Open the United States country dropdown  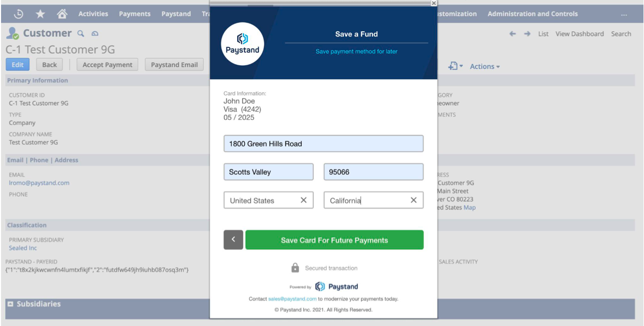[269, 200]
